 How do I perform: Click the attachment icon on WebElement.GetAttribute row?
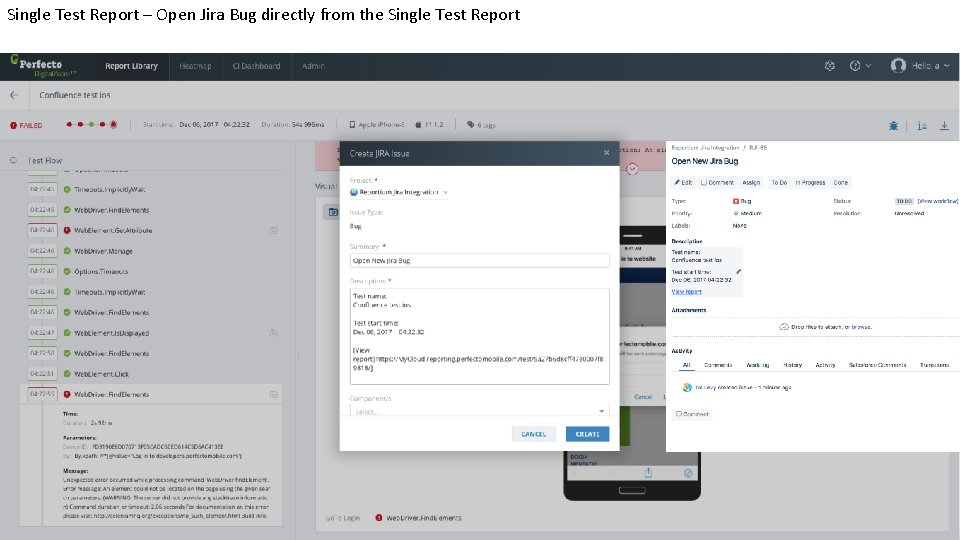point(274,230)
